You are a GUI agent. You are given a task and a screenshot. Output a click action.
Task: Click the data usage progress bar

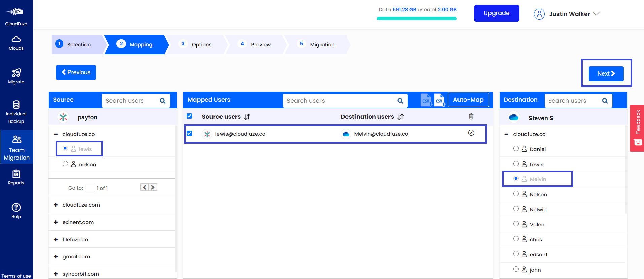tap(417, 19)
